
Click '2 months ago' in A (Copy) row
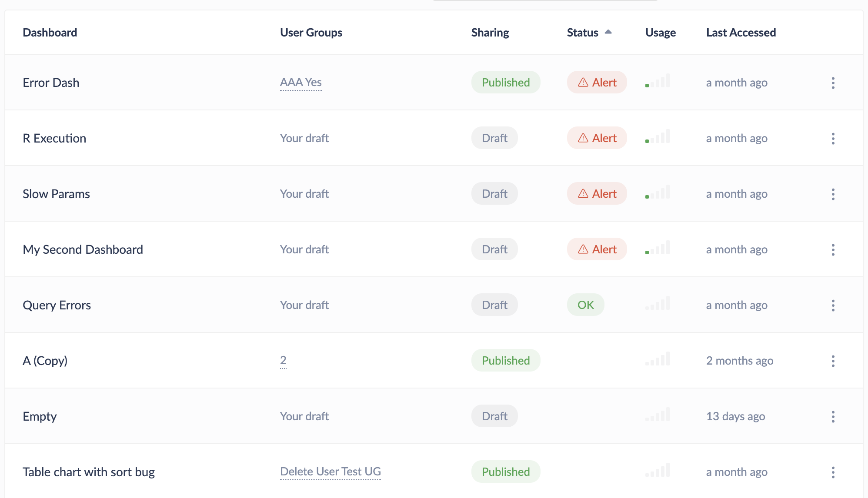pos(740,361)
